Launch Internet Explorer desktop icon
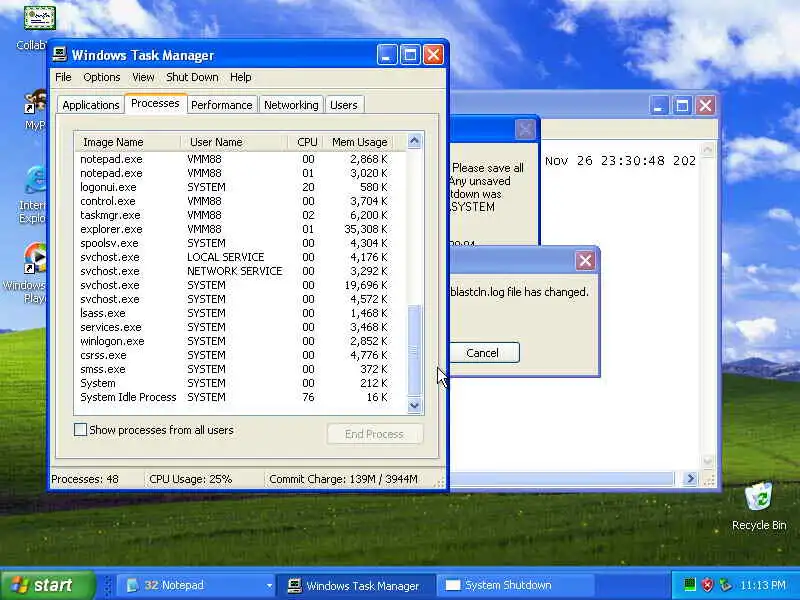This screenshot has height=600, width=800. tap(36, 182)
